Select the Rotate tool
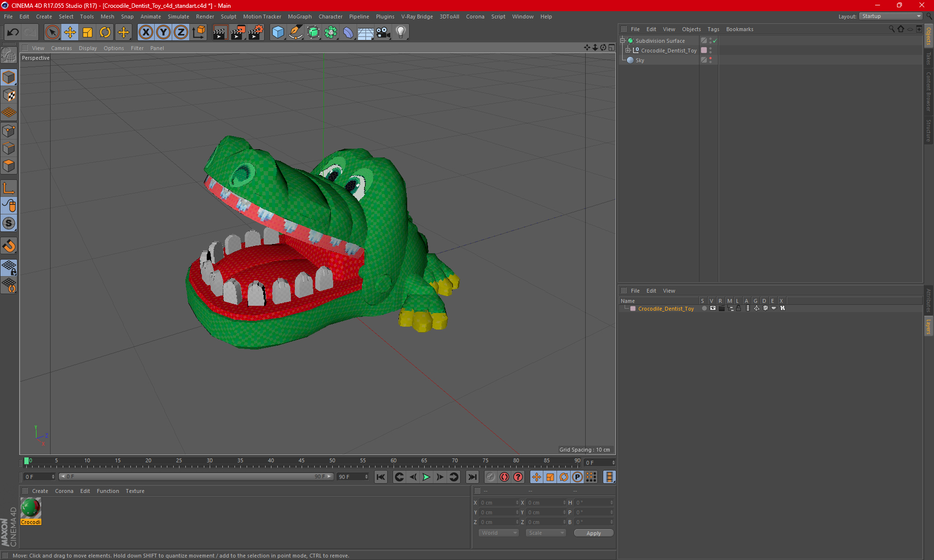This screenshot has height=560, width=934. (x=105, y=33)
